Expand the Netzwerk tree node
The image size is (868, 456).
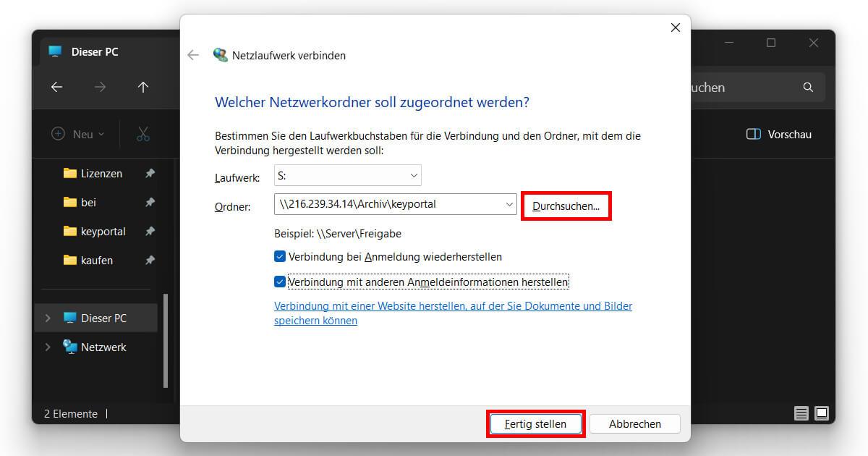[x=48, y=347]
